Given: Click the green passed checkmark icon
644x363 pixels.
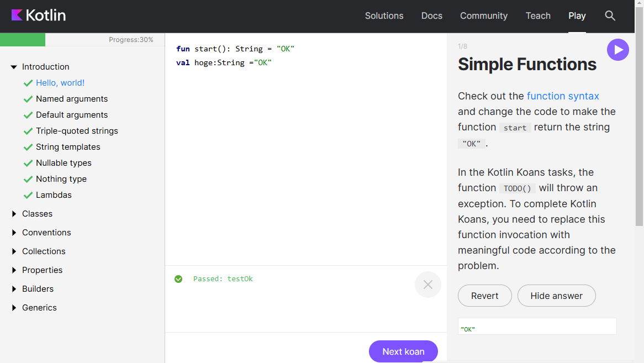Looking at the screenshot, I should click(178, 279).
